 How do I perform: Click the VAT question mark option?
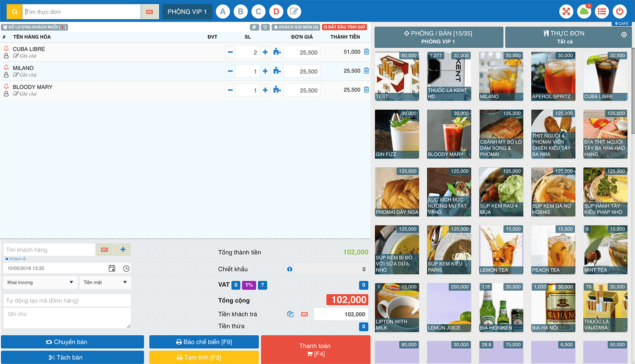tap(262, 285)
